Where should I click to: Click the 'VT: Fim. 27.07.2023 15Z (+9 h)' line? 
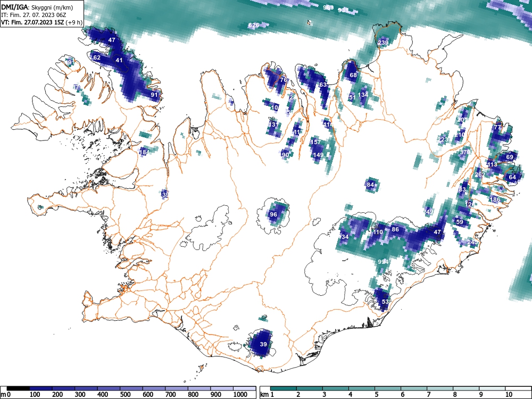click(x=41, y=22)
